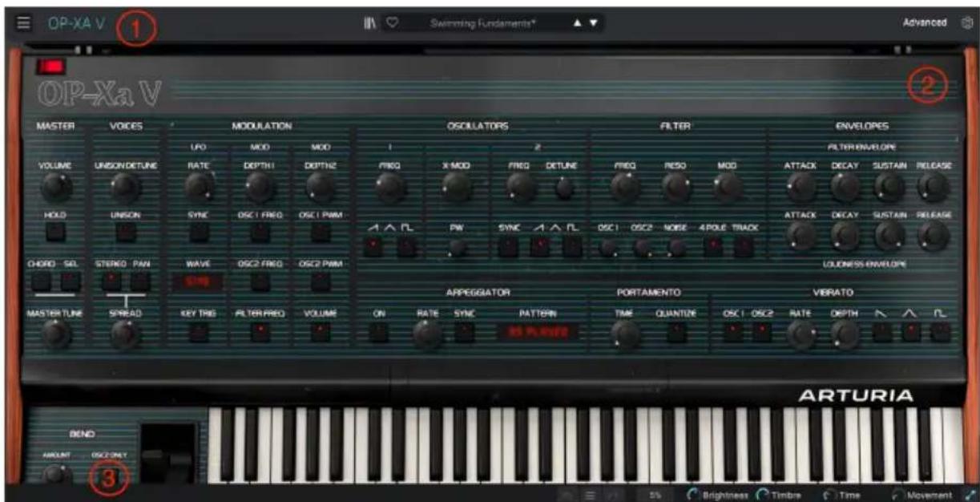Click the Oscillator 2 Freq knob
The width and height of the screenshot is (980, 502).
click(x=521, y=187)
